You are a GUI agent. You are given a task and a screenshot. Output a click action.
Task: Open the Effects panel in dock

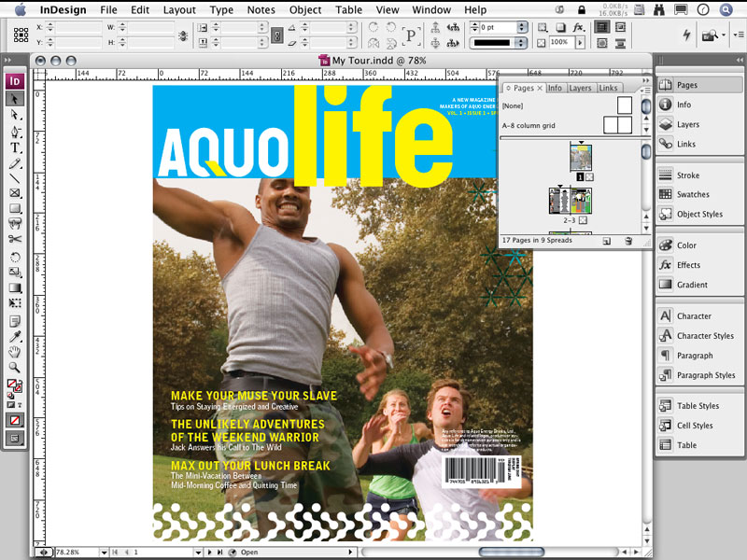pyautogui.click(x=699, y=265)
